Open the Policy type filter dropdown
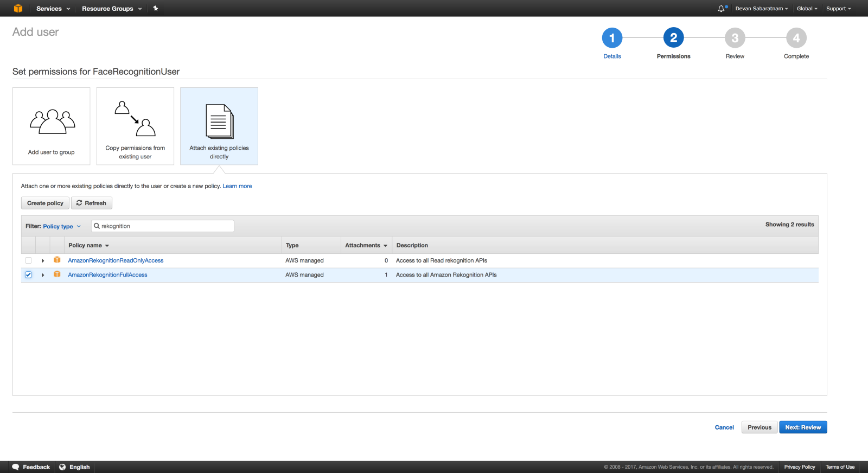Viewport: 868px width, 473px height. [61, 226]
